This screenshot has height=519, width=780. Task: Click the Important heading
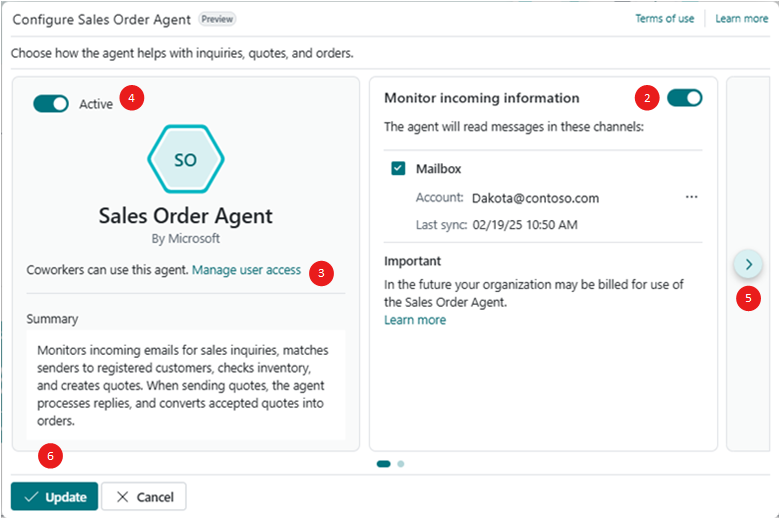click(412, 261)
